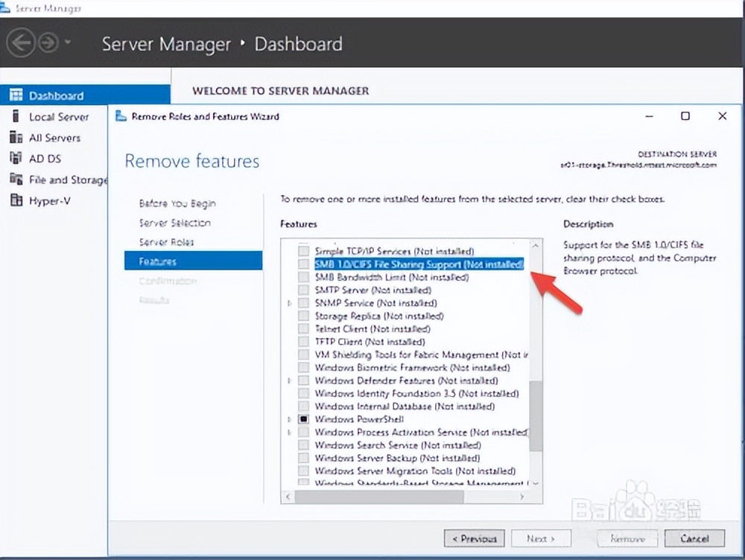
Task: Click the horizontal scrollbar right arrow
Action: [521, 497]
